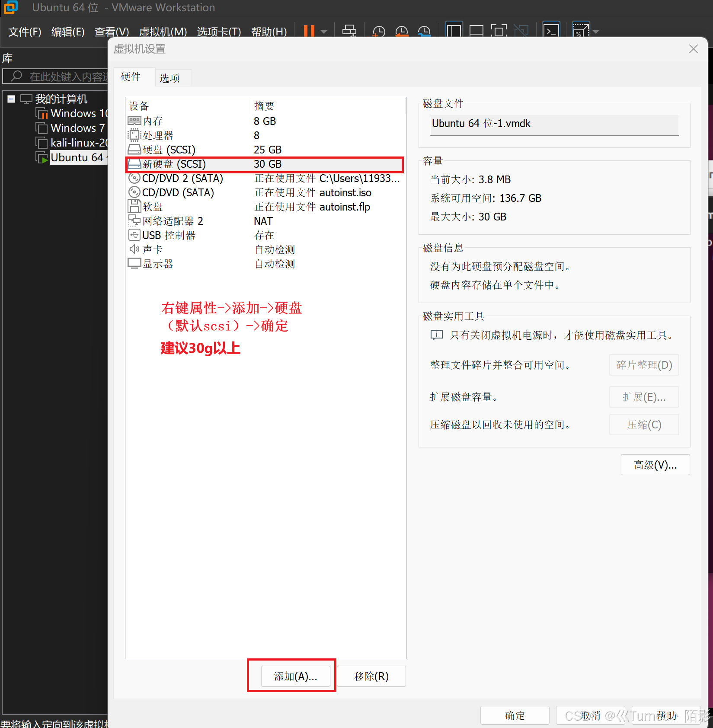Click the speaker icon beside 声卡
The width and height of the screenshot is (713, 728).
coord(134,249)
